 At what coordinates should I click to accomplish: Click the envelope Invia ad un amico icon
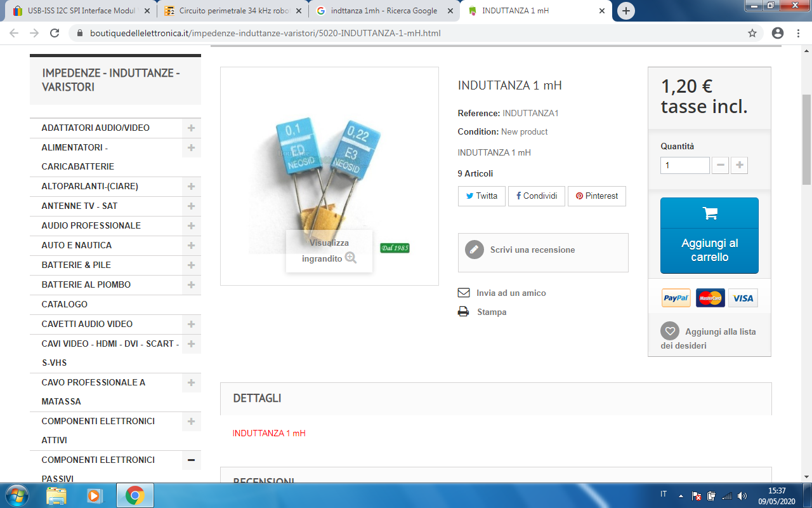464,293
